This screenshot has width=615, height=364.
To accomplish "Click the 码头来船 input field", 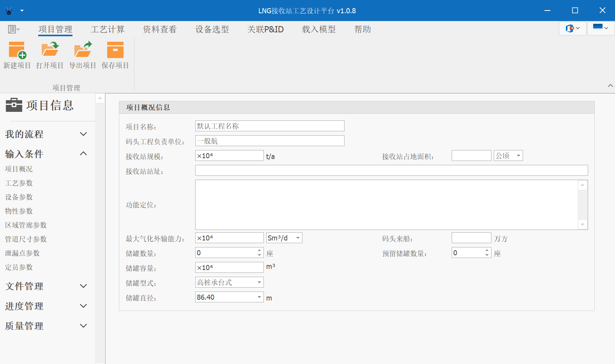I will tap(472, 238).
